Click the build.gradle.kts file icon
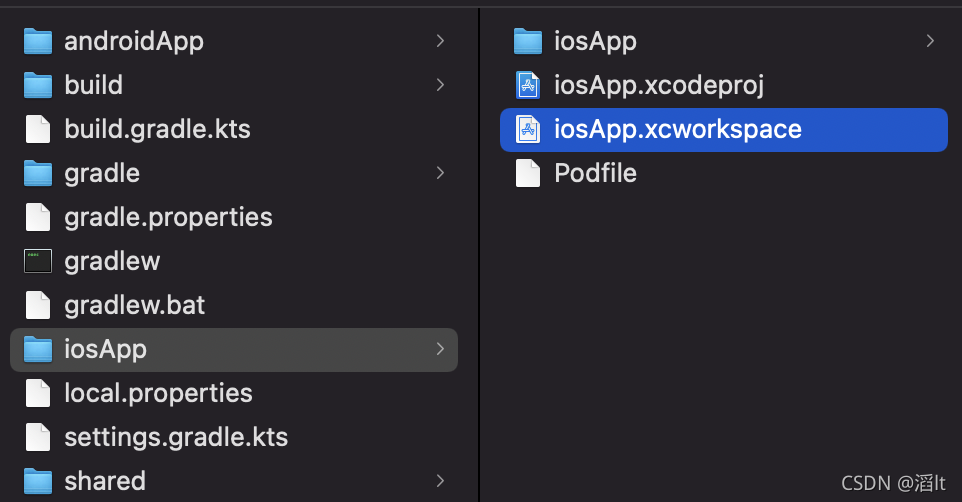The width and height of the screenshot is (962, 502). [38, 129]
